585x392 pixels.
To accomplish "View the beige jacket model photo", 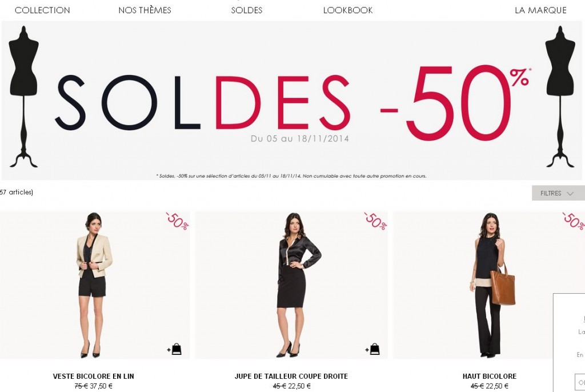I will [x=95, y=285].
